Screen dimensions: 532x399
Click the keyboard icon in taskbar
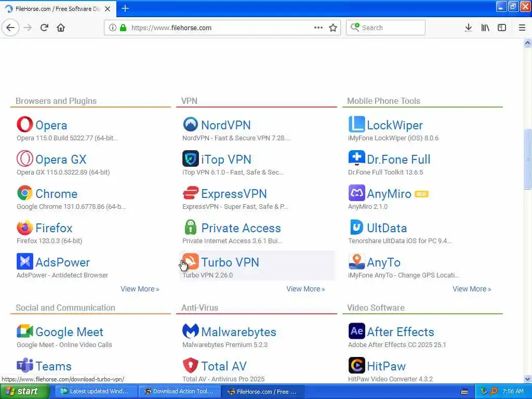point(464,392)
